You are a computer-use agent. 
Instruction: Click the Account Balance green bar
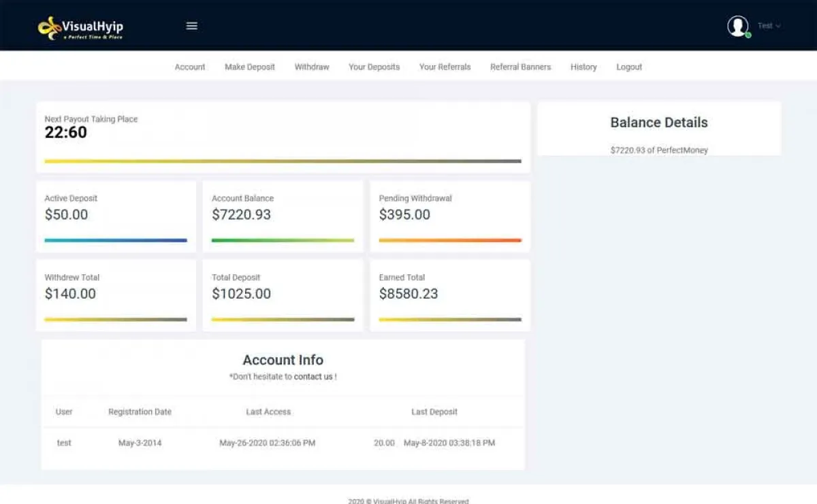283,240
